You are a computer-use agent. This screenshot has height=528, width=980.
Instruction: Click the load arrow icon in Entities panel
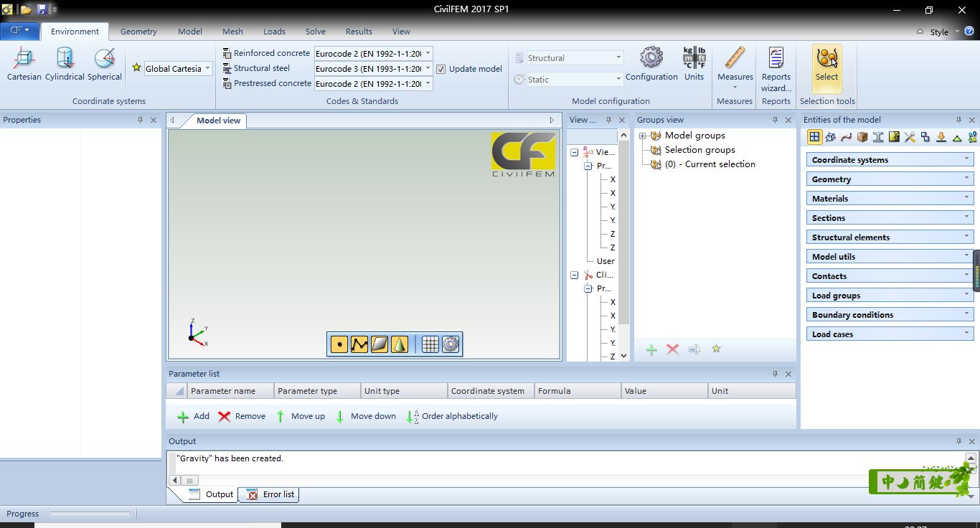pos(941,137)
